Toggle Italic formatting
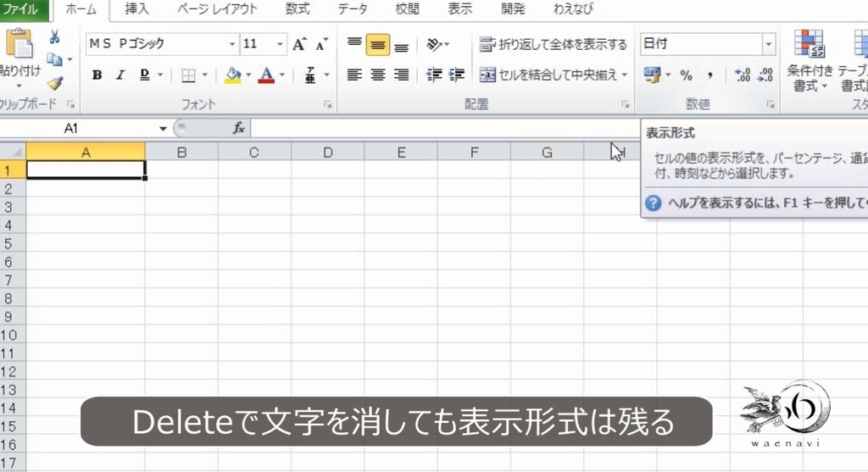The height and width of the screenshot is (472, 868). click(x=120, y=75)
